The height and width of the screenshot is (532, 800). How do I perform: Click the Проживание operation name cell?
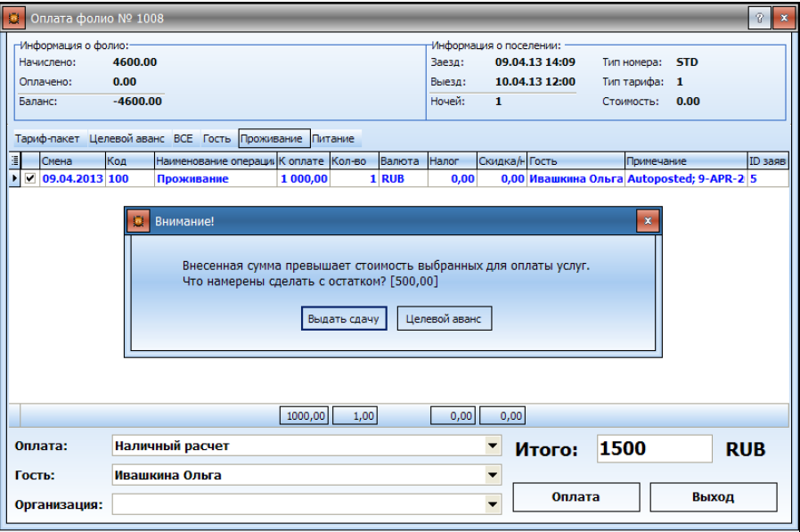(x=216, y=179)
